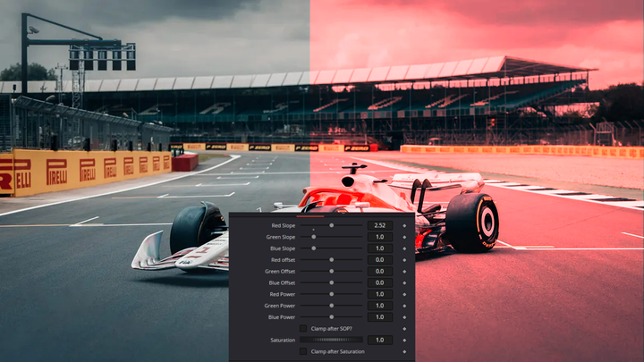Click the Green Power slider handle
Image resolution: width=644 pixels, height=362 pixels.
tap(331, 306)
